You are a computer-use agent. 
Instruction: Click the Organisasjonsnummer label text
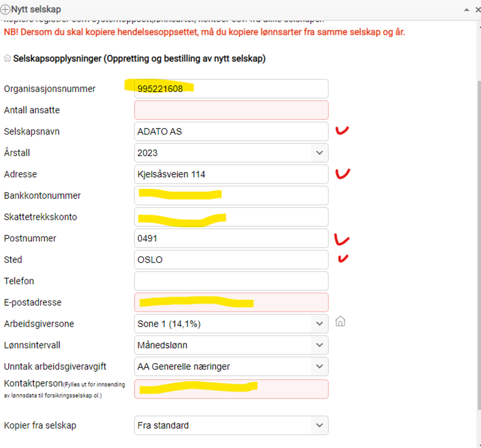pyautogui.click(x=49, y=89)
